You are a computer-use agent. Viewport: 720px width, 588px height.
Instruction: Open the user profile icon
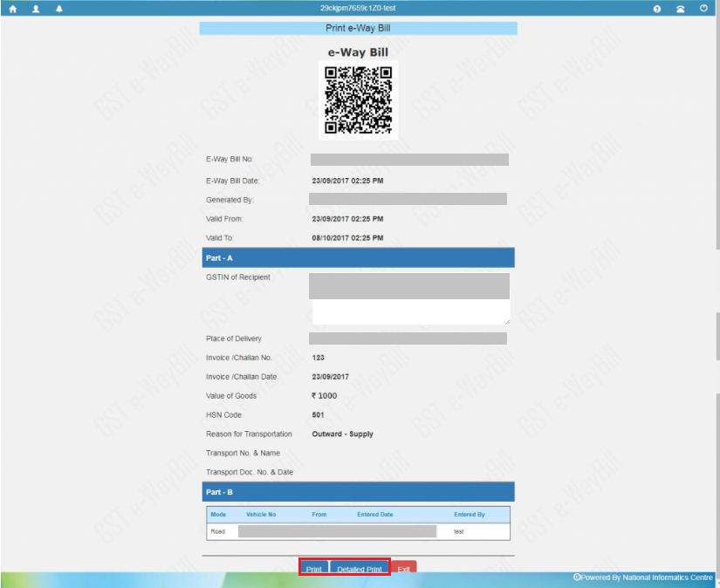tap(33, 8)
